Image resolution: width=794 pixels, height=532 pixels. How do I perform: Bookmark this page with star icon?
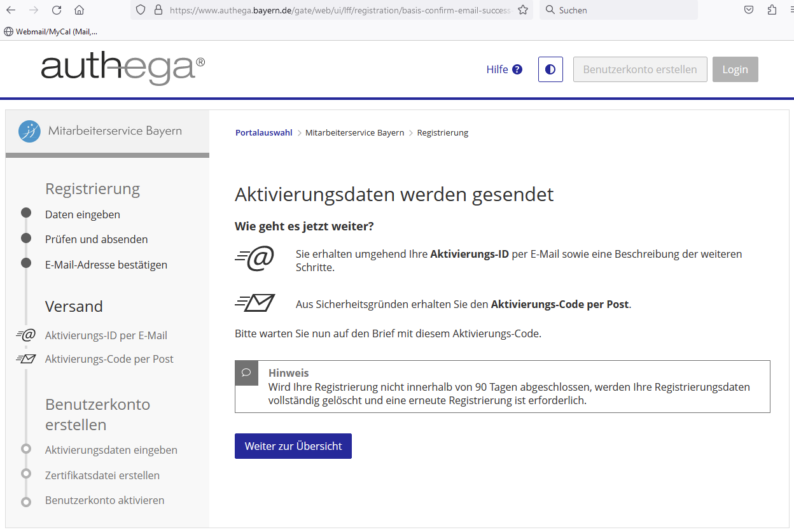(523, 10)
